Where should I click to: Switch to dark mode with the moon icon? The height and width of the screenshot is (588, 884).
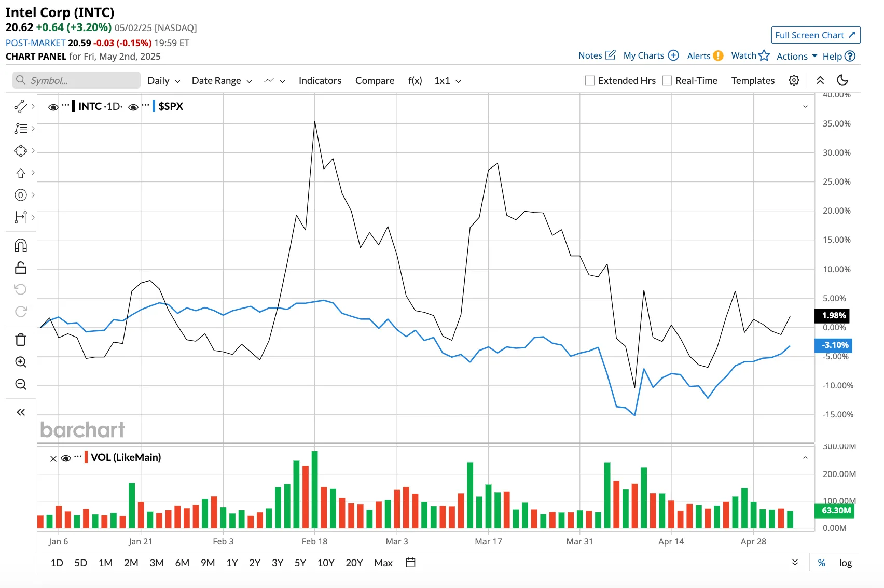842,80
